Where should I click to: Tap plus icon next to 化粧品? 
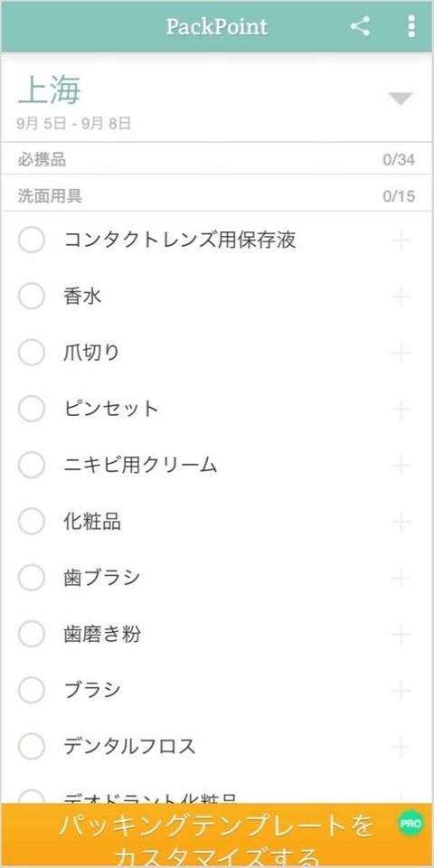tap(401, 522)
